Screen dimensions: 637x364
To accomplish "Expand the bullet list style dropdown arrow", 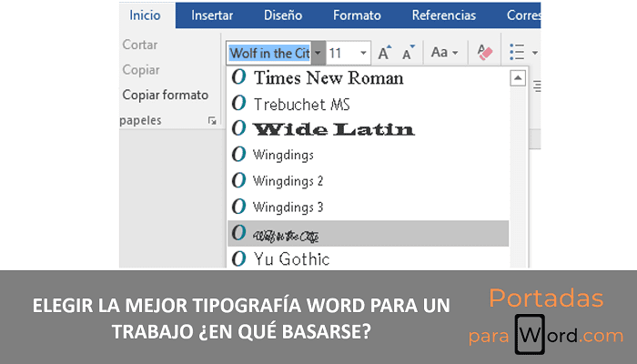I will tap(535, 53).
